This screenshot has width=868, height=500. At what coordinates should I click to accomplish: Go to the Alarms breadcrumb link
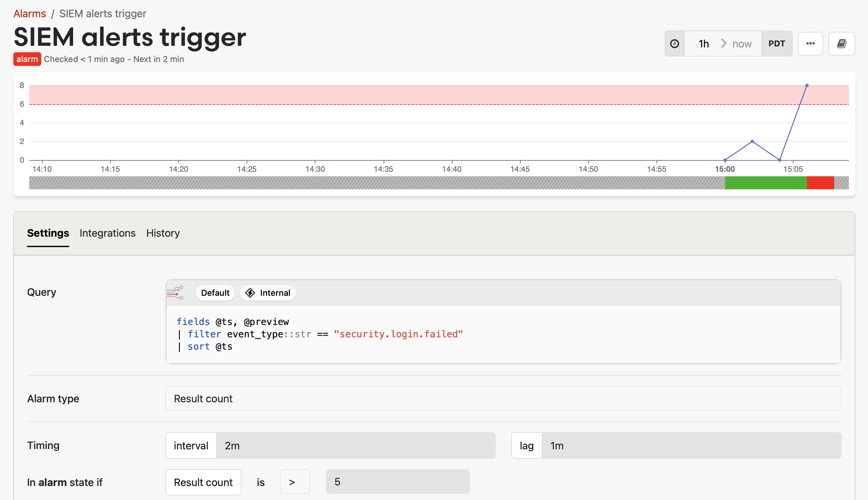point(30,14)
